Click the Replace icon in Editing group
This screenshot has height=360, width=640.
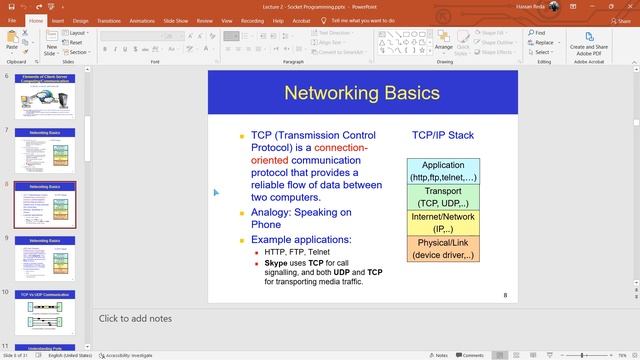tap(531, 42)
